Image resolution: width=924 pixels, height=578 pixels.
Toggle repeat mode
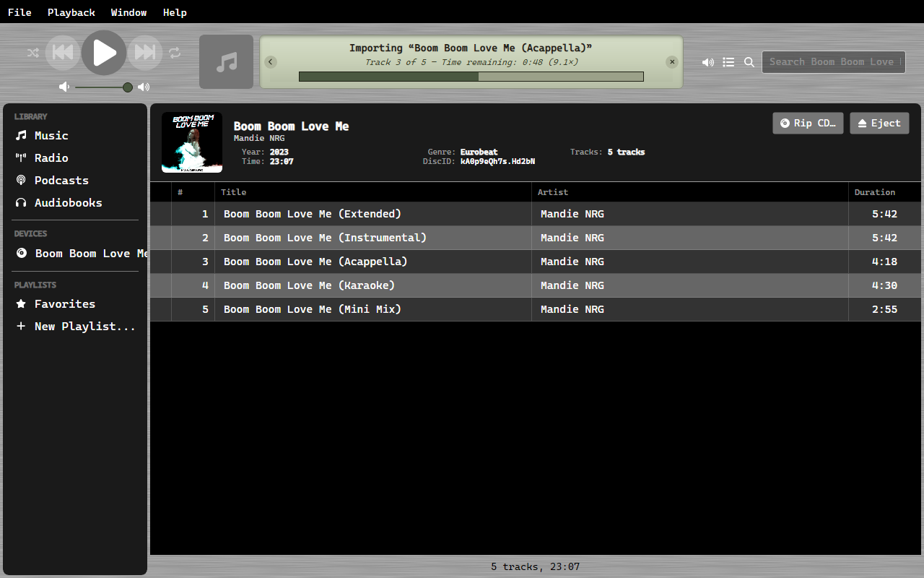pos(175,53)
